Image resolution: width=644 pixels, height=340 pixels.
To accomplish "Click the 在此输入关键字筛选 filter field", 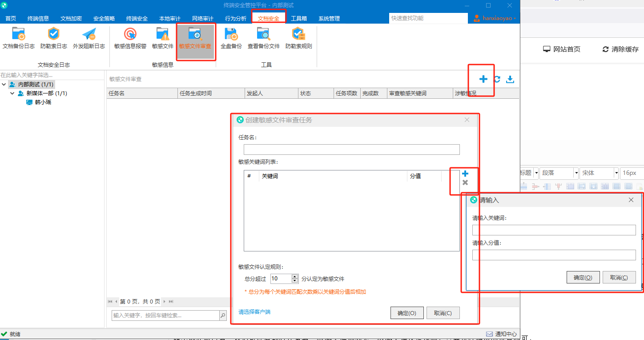I will 52,75.
